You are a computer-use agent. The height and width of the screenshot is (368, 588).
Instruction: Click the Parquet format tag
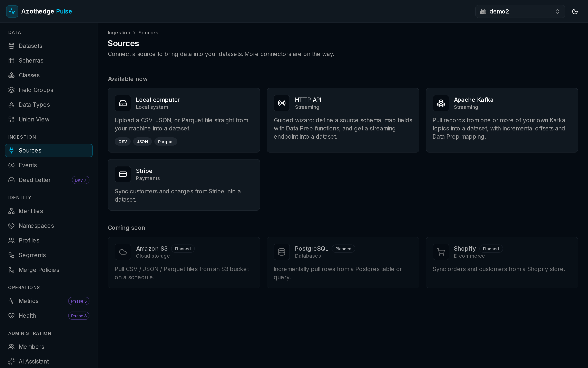166,142
